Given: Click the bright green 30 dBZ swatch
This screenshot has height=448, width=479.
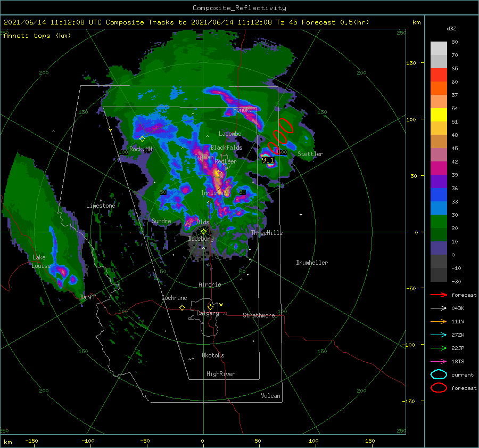Looking at the screenshot, I should [439, 221].
